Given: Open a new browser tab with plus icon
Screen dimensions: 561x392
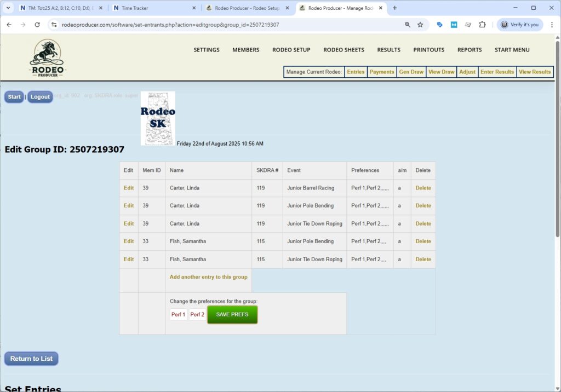Looking at the screenshot, I should (x=394, y=8).
